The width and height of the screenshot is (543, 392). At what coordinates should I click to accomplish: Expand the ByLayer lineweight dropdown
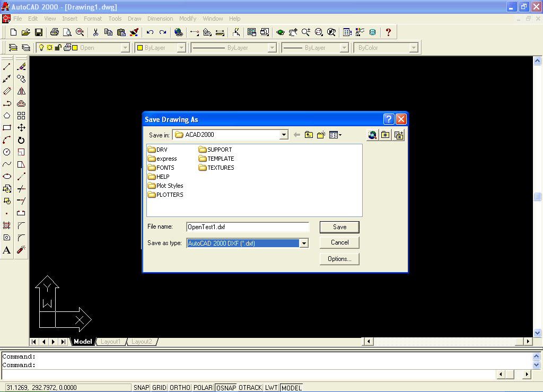point(344,48)
